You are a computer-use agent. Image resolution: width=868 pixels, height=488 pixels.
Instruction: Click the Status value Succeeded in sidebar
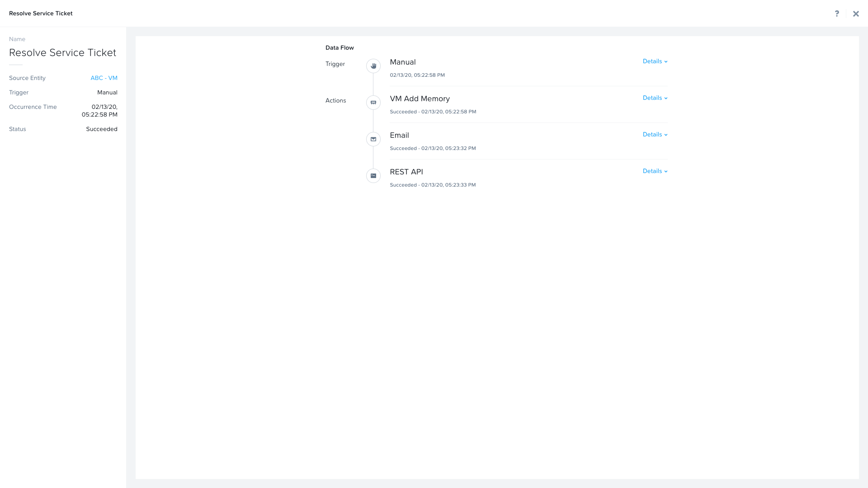[102, 129]
